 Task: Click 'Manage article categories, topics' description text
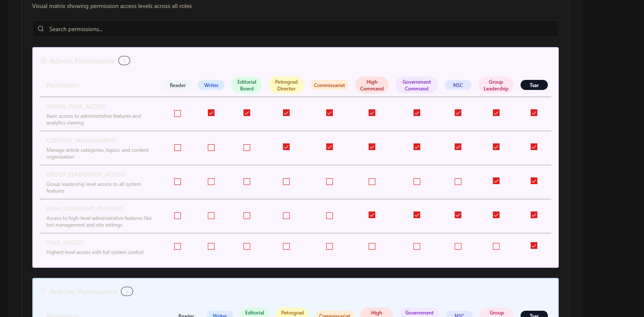click(x=97, y=153)
